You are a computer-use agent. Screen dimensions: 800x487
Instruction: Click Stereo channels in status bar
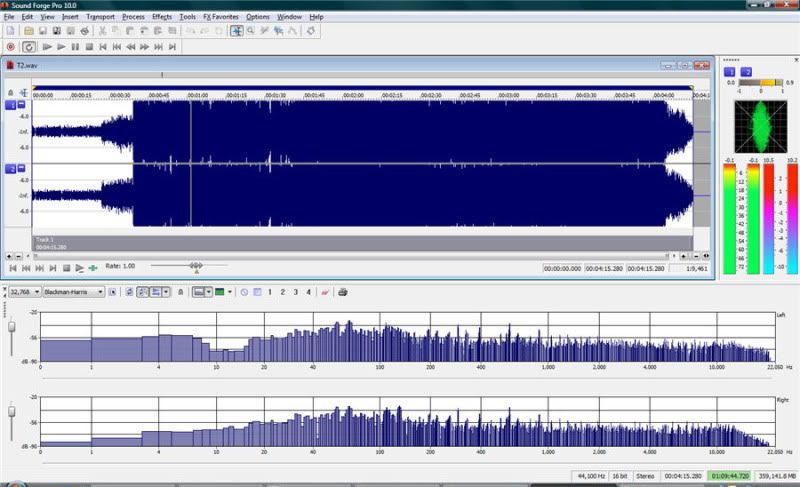coord(645,476)
